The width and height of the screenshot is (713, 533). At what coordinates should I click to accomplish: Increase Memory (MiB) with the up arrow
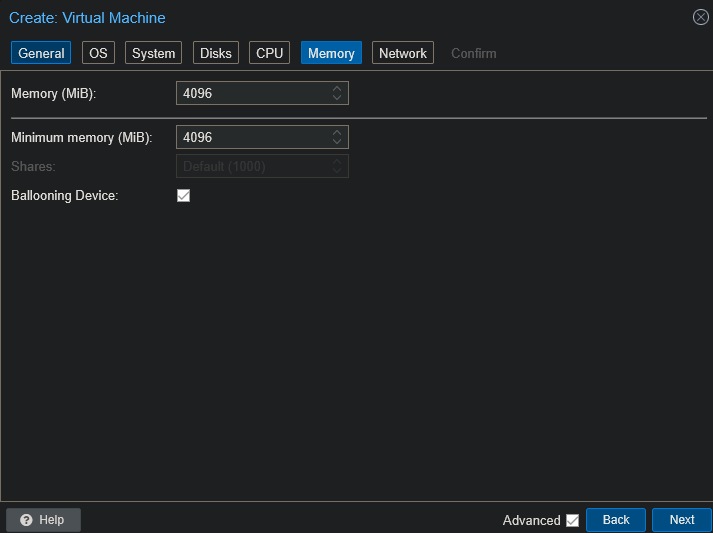(338, 89)
